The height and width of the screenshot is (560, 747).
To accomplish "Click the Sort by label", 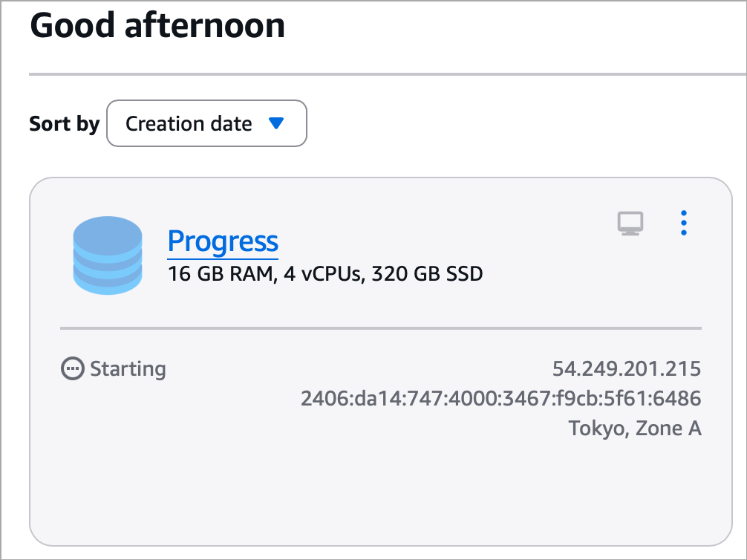I will pos(64,124).
